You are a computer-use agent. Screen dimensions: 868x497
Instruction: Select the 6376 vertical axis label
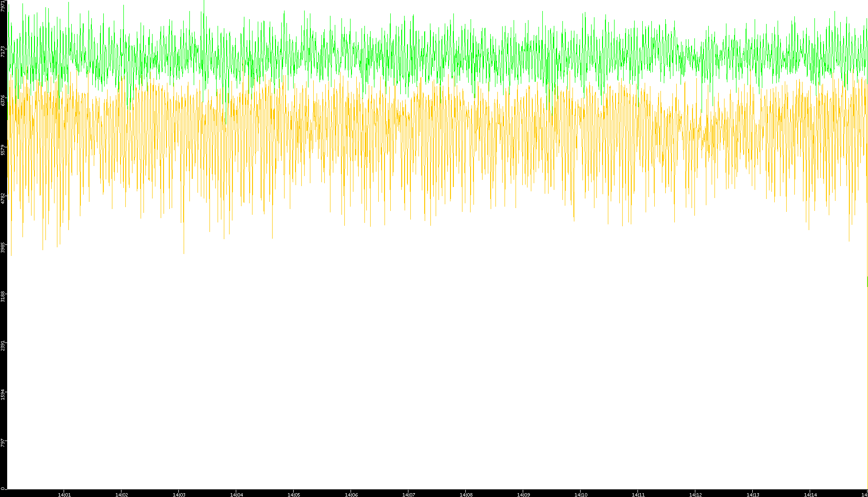pos(3,100)
